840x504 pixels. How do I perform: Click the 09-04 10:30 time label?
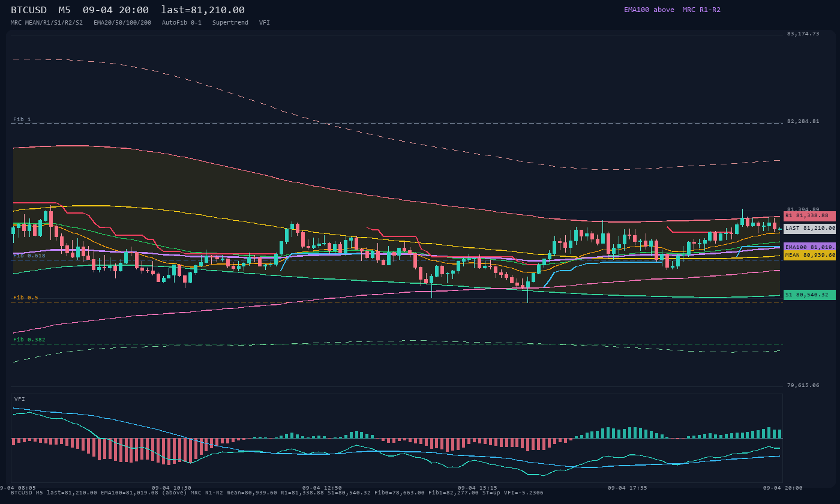172,488
